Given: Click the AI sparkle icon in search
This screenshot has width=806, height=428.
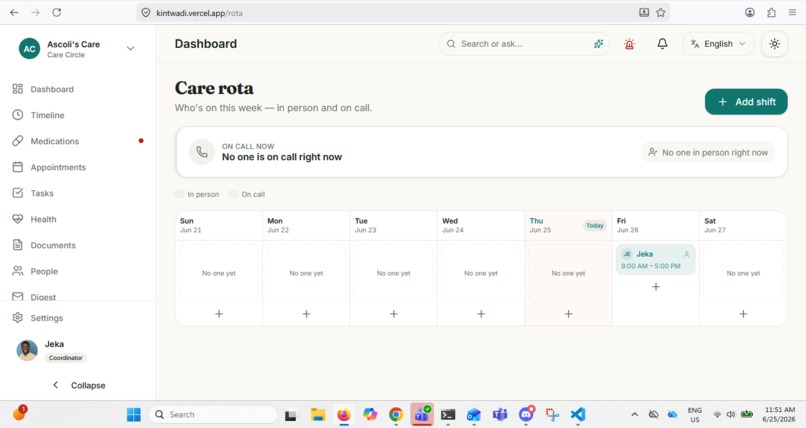Looking at the screenshot, I should point(598,44).
